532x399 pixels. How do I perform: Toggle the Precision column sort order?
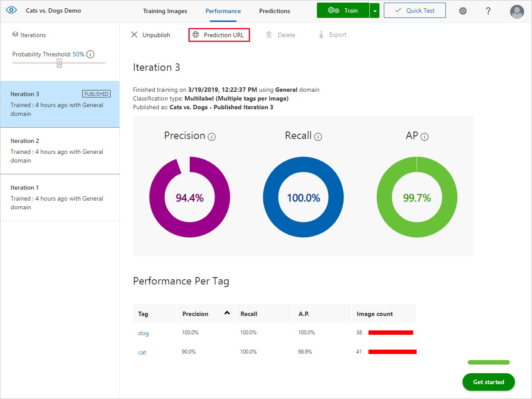(x=226, y=313)
